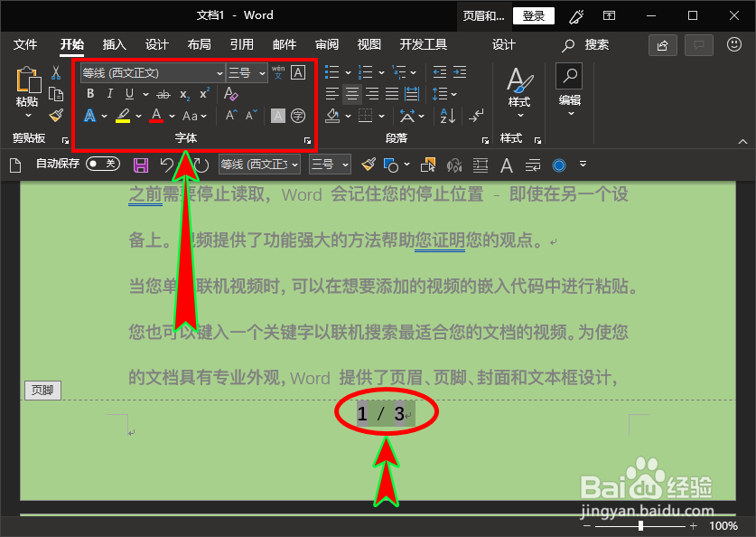Open the 文件 File tab
Image resolution: width=756 pixels, height=537 pixels.
tap(25, 45)
